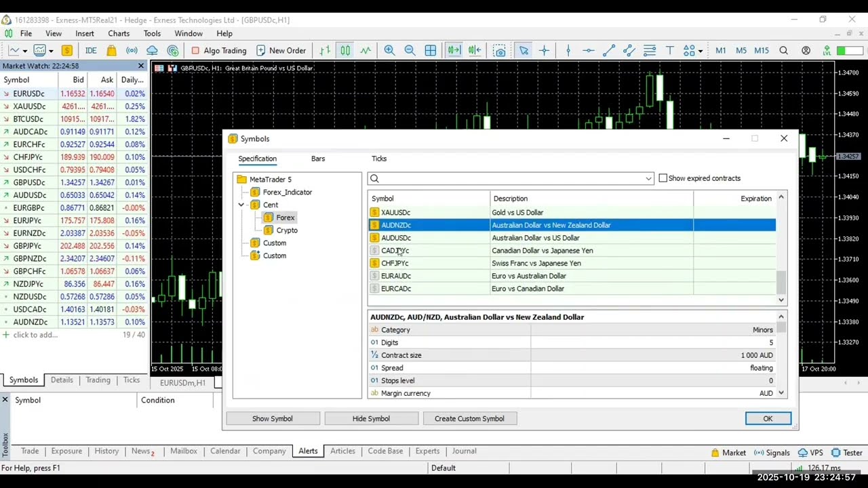This screenshot has height=488, width=868.
Task: Click the tile windows grid icon
Action: (430, 51)
